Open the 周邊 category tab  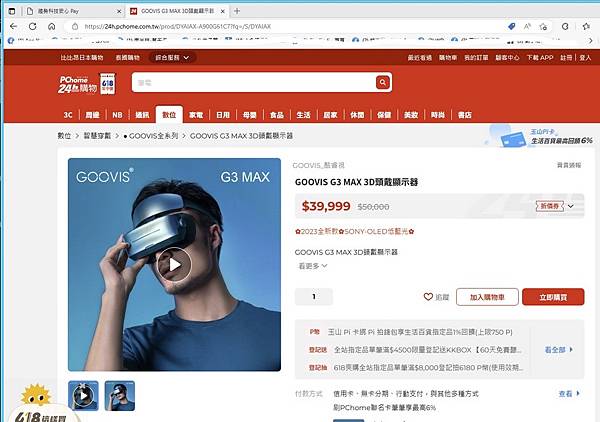[x=92, y=115]
